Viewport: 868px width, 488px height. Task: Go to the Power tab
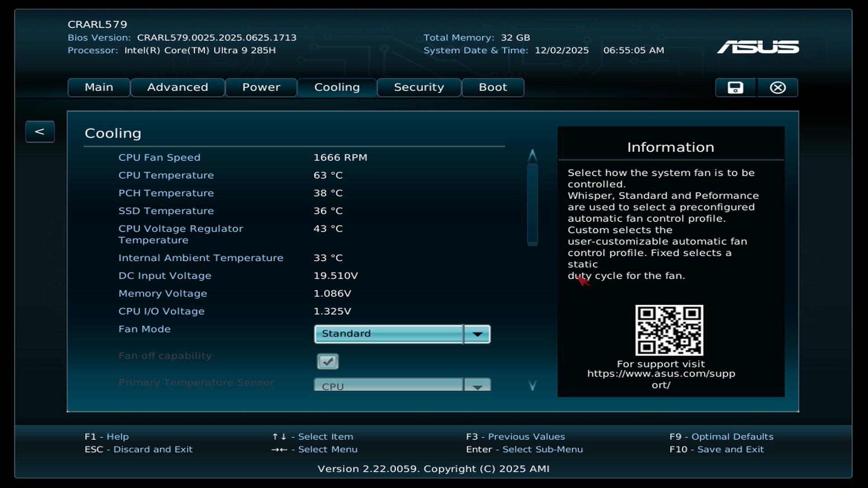coord(261,88)
